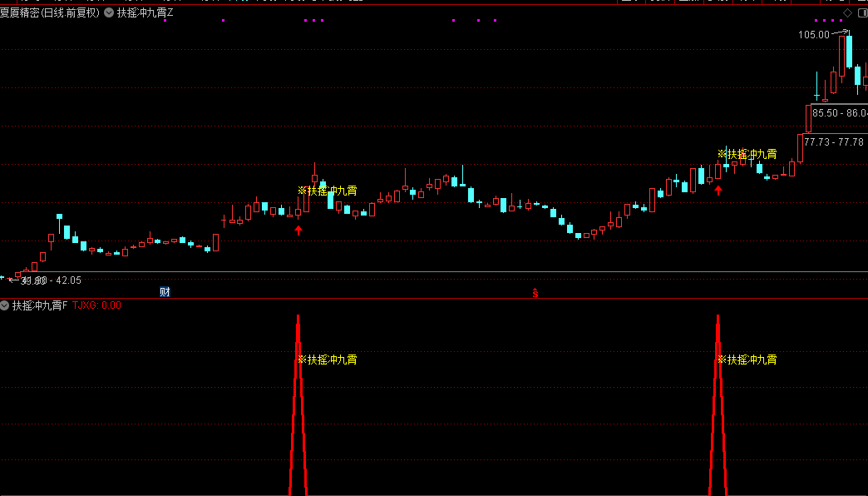The height and width of the screenshot is (496, 868).
Task: Click the TJXG: 0.00 value
Action: [x=97, y=305]
